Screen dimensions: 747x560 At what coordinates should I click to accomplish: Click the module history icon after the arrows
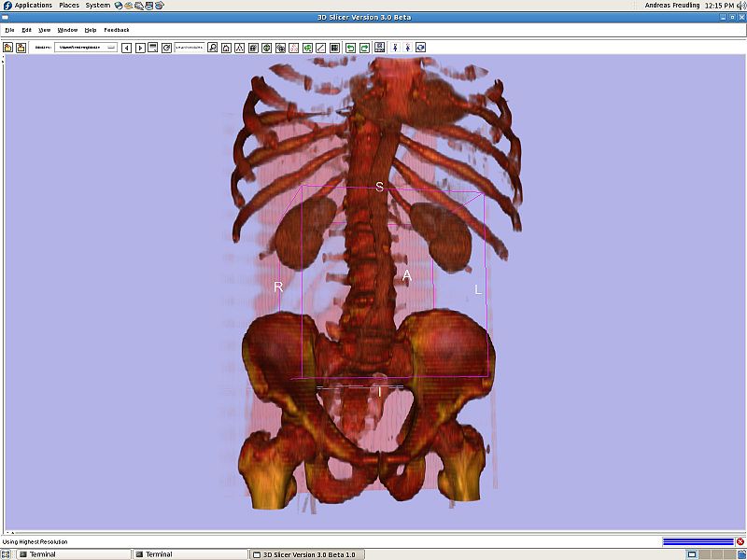click(x=153, y=48)
